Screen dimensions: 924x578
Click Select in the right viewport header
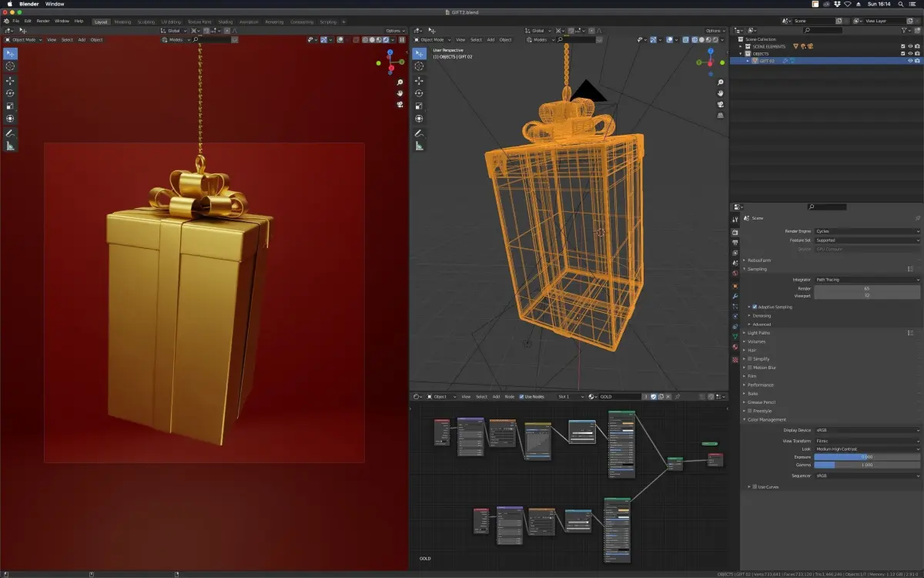(x=476, y=39)
